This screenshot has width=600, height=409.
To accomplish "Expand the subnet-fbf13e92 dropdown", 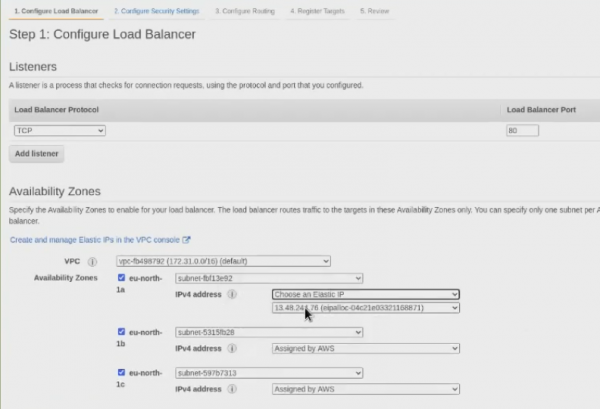I will pyautogui.click(x=269, y=278).
